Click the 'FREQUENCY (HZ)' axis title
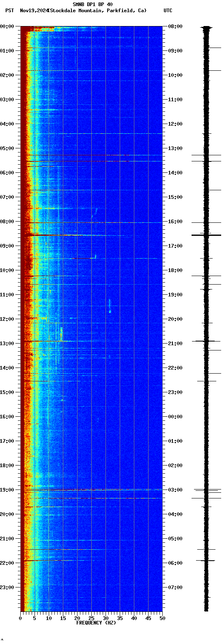Viewport: 224px width, 644px height. point(96,623)
